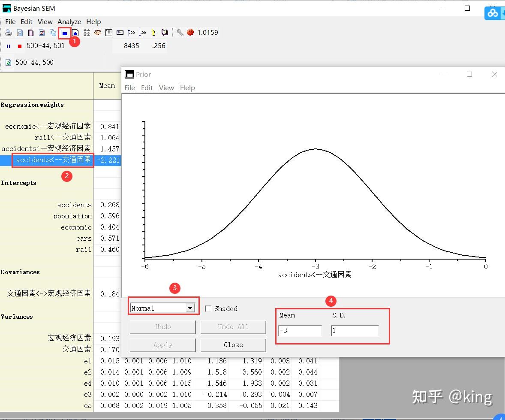The image size is (505, 420).
Task: Pause the MCMC sampling
Action: point(9,45)
